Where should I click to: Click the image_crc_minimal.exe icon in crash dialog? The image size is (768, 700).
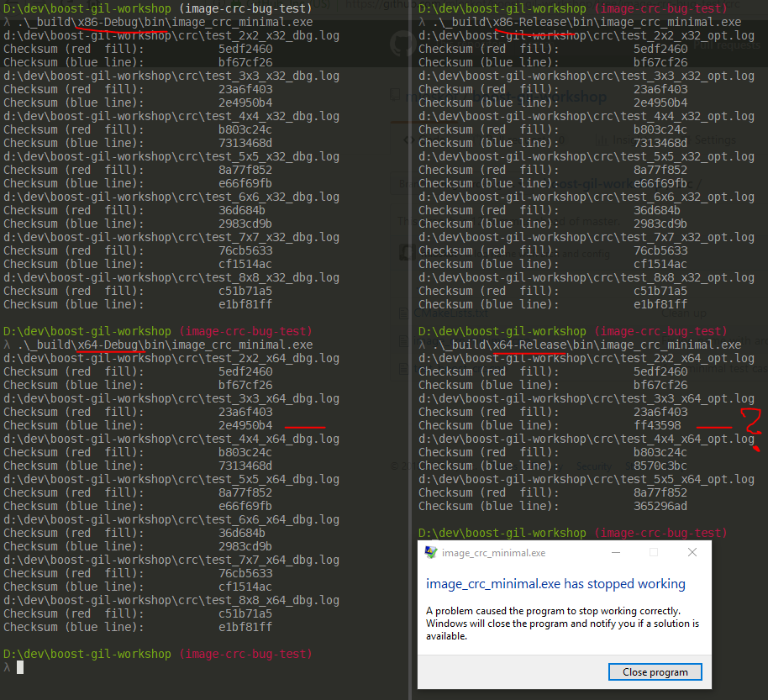(x=432, y=552)
